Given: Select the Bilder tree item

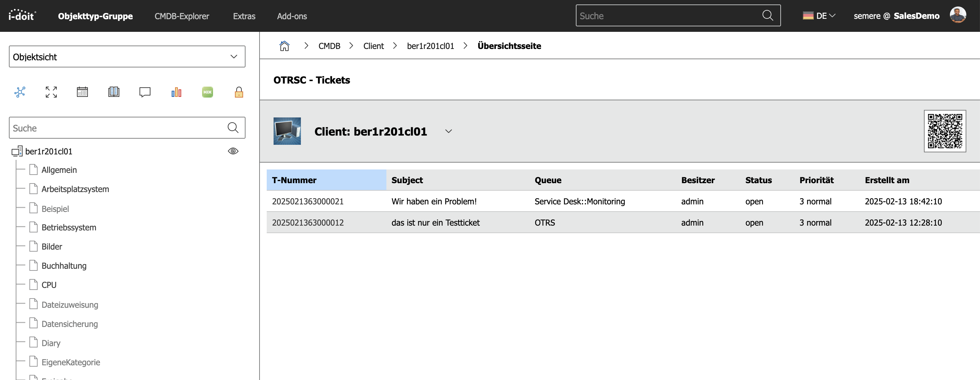Looking at the screenshot, I should tap(52, 246).
